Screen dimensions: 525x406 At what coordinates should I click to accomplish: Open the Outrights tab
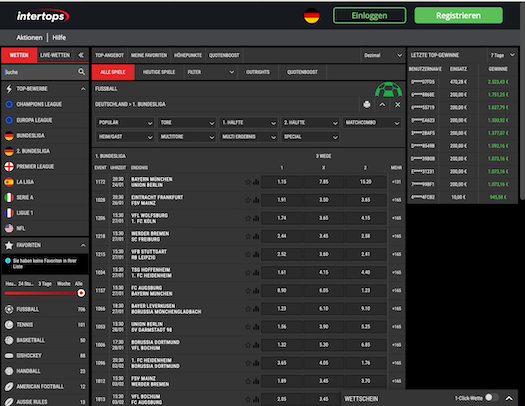tap(257, 72)
